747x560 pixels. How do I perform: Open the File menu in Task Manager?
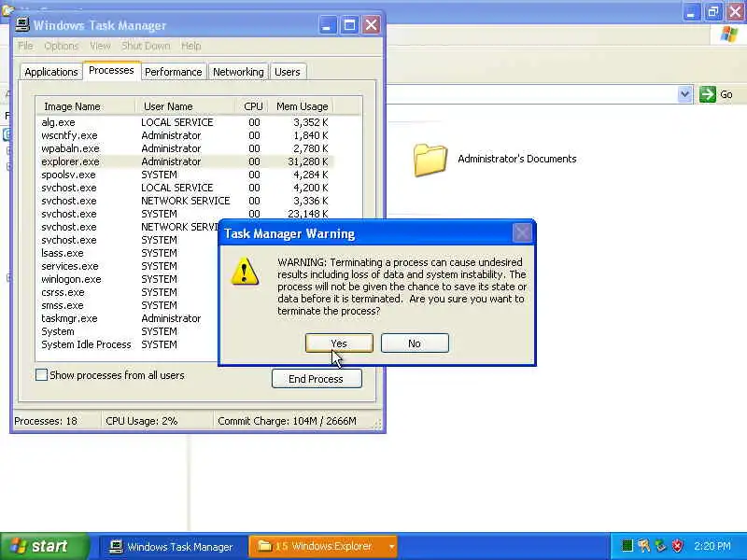click(x=26, y=46)
